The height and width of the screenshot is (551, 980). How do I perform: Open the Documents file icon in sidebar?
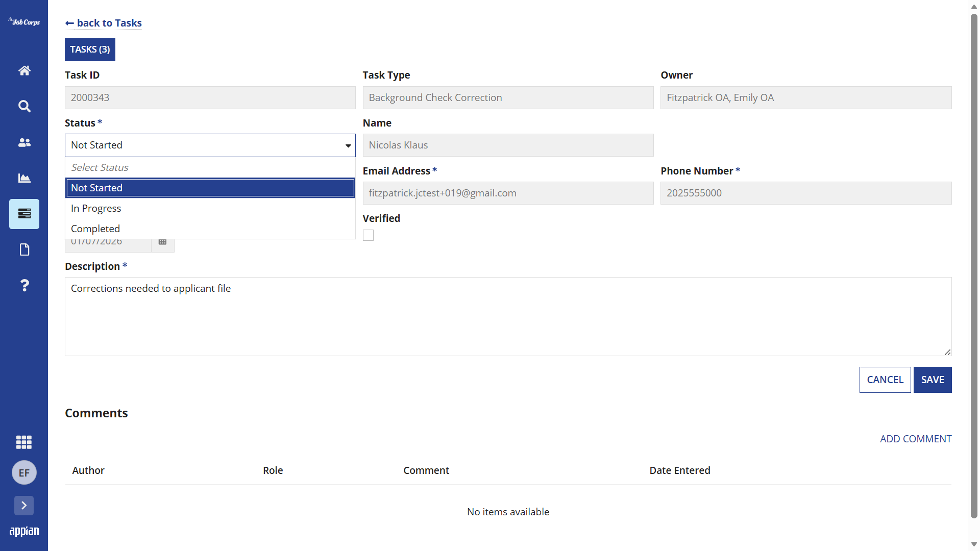click(x=24, y=249)
